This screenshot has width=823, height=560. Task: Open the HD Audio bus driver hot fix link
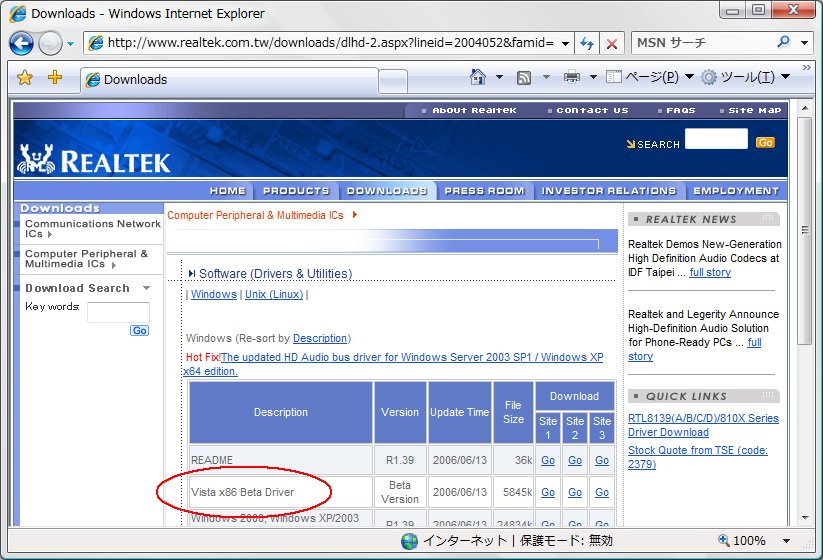[x=393, y=364]
